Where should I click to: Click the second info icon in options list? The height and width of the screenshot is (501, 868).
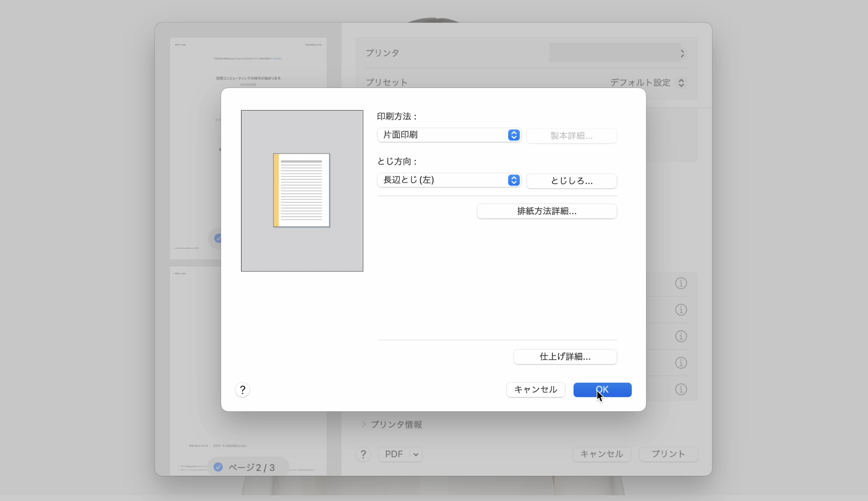[x=681, y=310]
